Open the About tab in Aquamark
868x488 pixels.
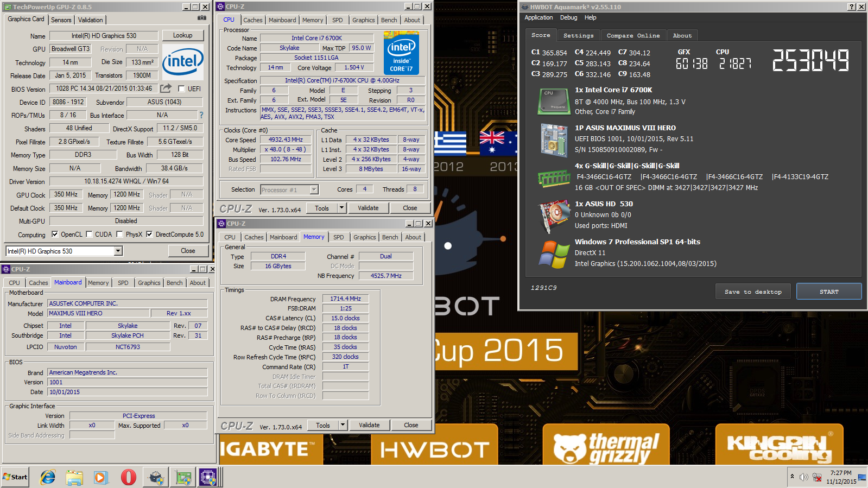pos(682,35)
